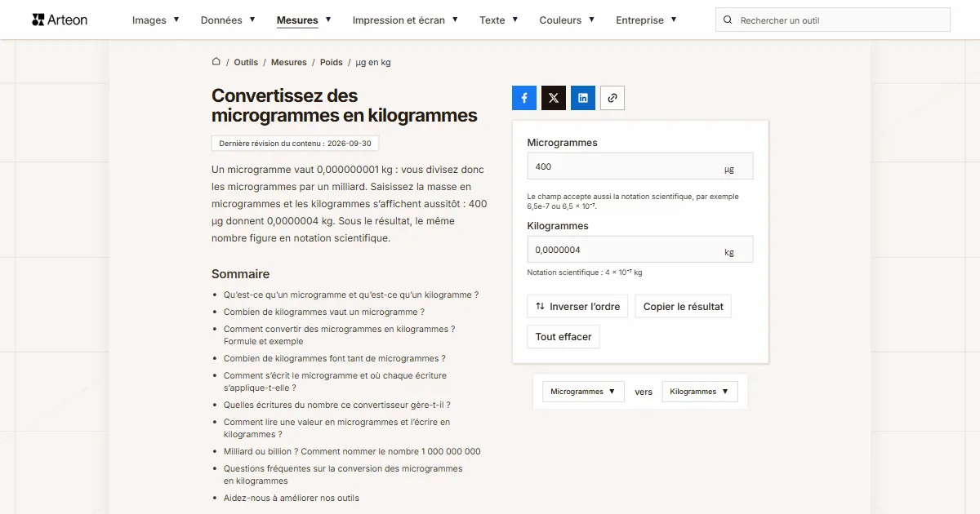Image resolution: width=980 pixels, height=514 pixels.
Task: Jump to Comment convertir des microgrammes section
Action: click(340, 335)
